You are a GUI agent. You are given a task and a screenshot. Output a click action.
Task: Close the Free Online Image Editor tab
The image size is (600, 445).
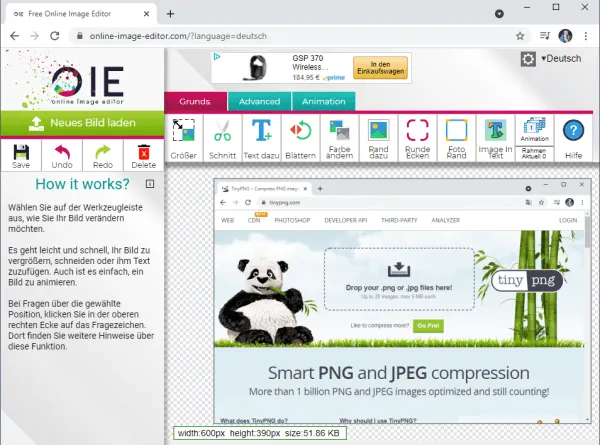click(x=146, y=14)
